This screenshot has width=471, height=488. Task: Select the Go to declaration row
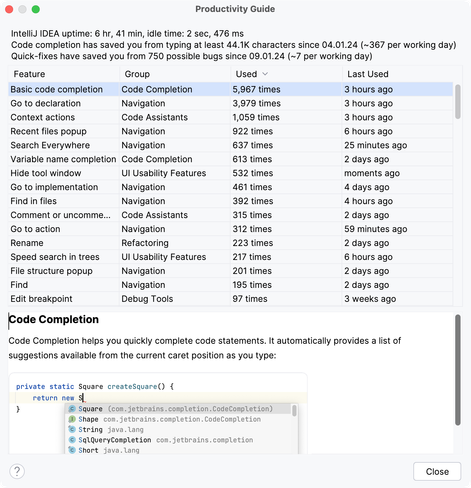coord(230,103)
